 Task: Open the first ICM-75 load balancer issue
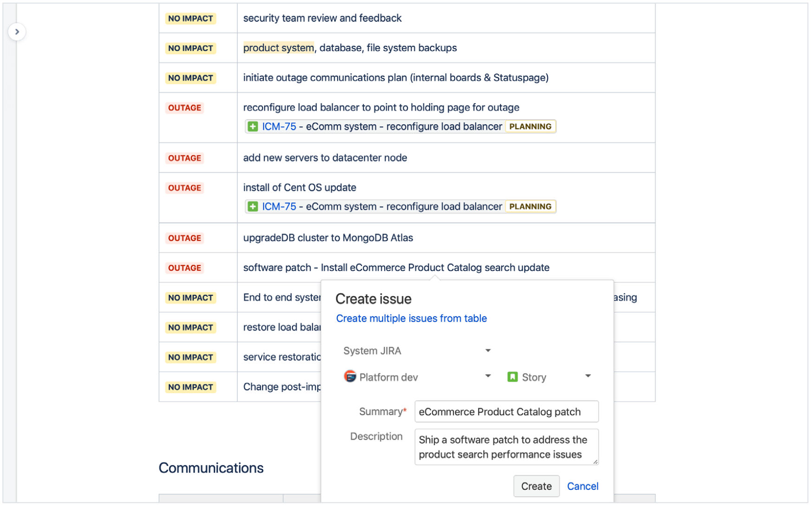(278, 126)
